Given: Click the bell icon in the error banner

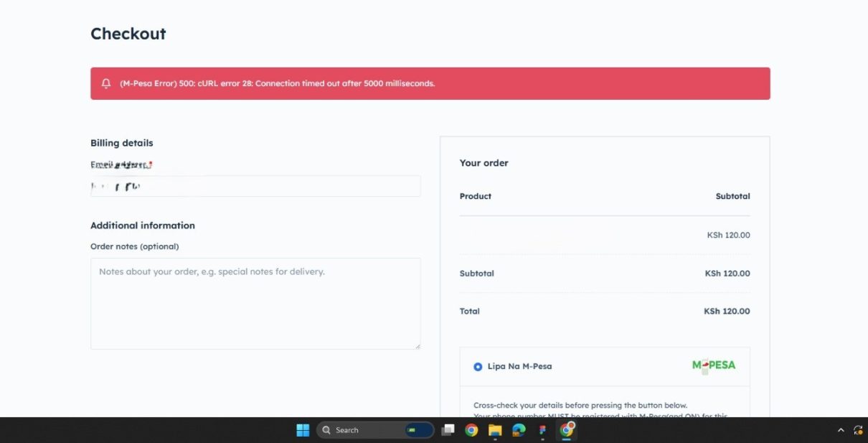Looking at the screenshot, I should 106,83.
